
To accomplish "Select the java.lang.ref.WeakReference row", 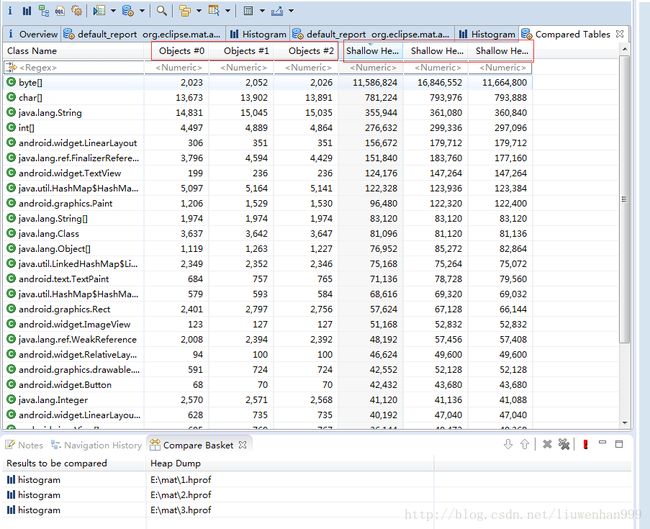I will click(268, 339).
